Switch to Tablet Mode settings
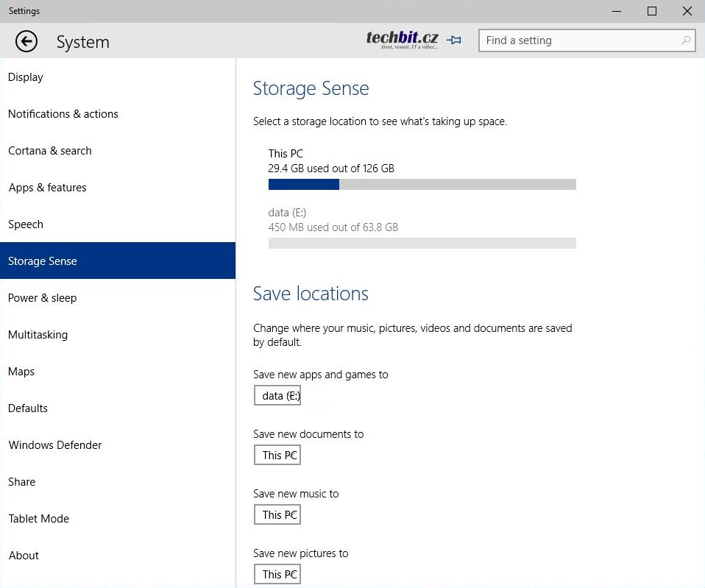 click(x=39, y=519)
